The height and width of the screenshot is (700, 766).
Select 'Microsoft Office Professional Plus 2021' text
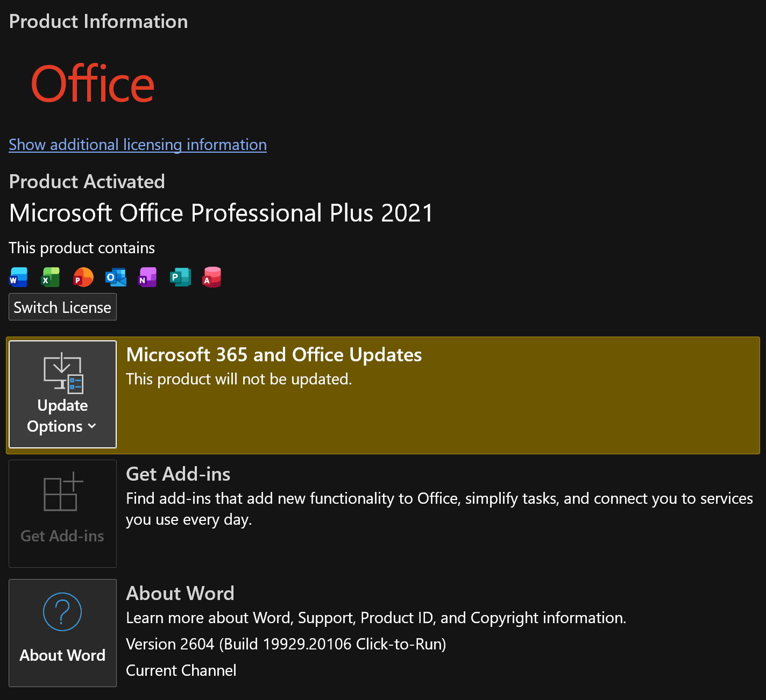point(221,213)
